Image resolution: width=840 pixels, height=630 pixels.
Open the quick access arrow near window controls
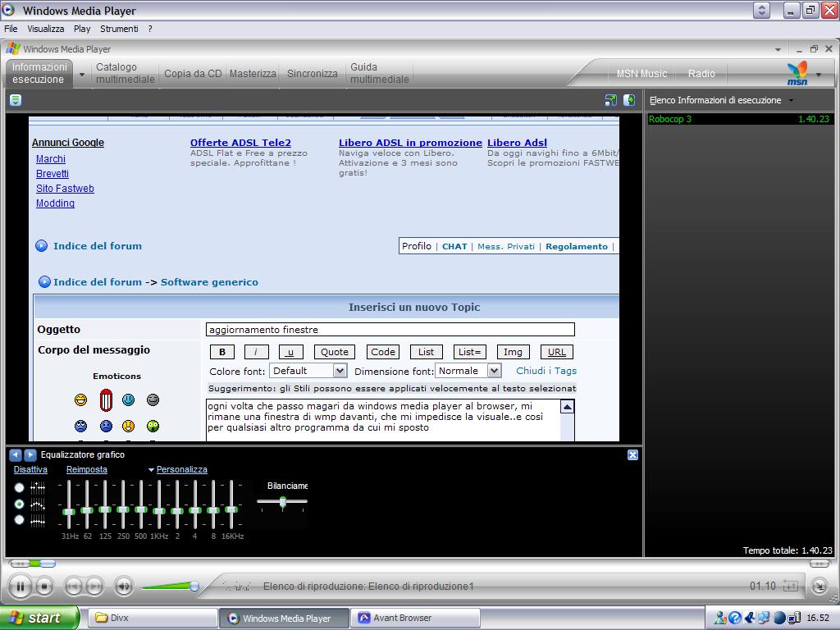pos(778,49)
